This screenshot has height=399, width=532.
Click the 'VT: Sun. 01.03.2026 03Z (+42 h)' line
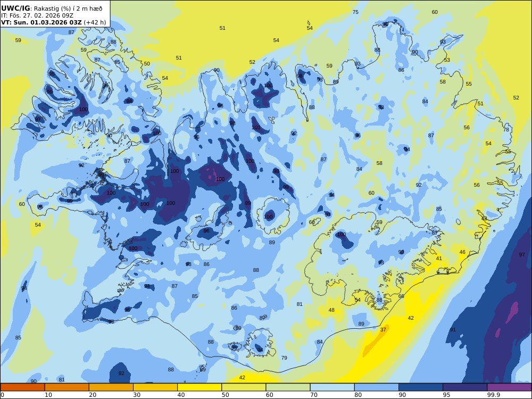tap(53, 23)
